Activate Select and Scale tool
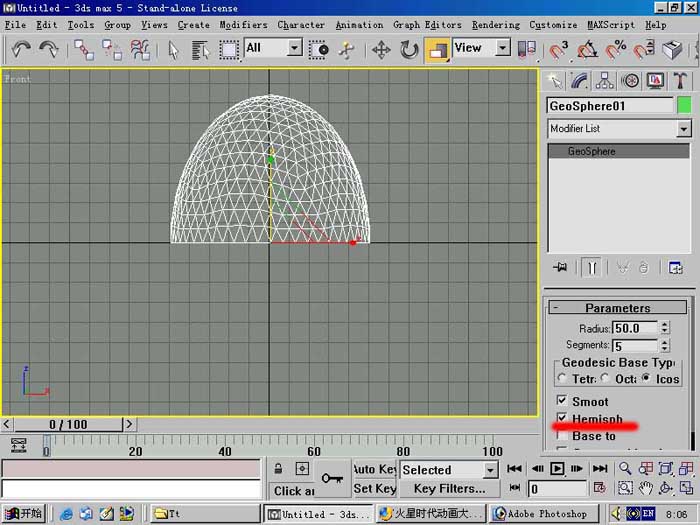Viewport: 700px width, 525px height. 437,50
